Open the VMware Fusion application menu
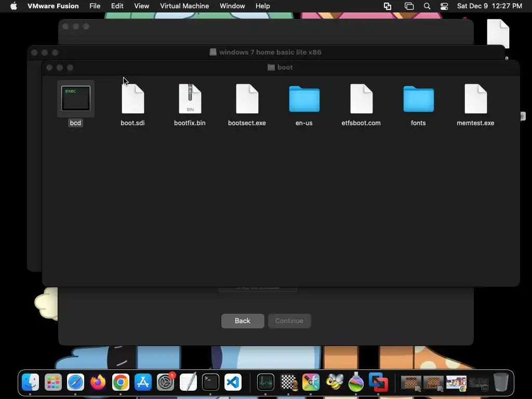Image resolution: width=532 pixels, height=399 pixels. point(53,6)
